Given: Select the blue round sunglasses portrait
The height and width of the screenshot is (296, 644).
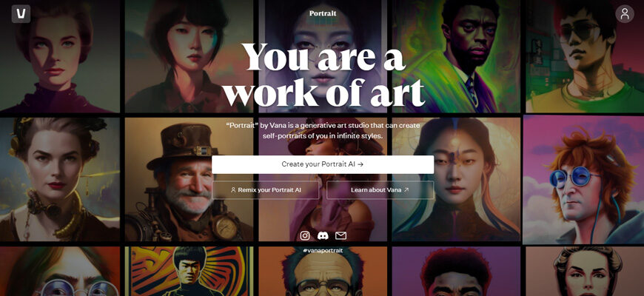Looking at the screenshot, I should pyautogui.click(x=583, y=179).
